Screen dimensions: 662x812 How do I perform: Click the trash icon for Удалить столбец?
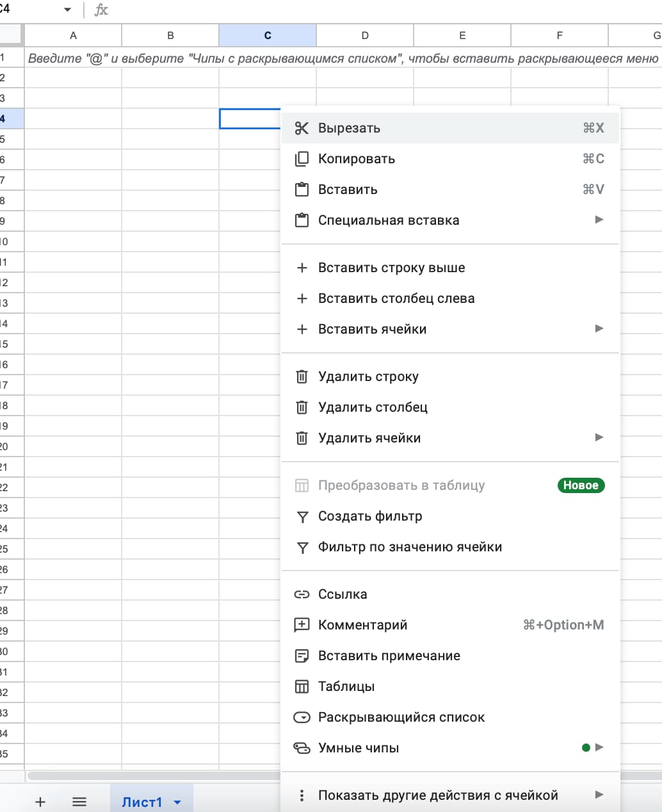click(x=302, y=407)
